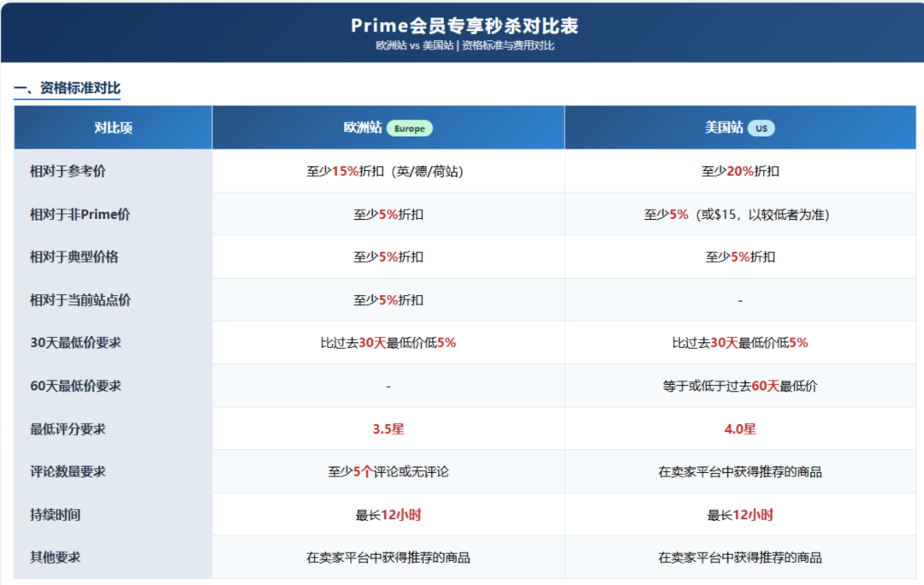Click Europe cell in 相对于非Prime价 row
The height and width of the screenshot is (585, 924).
[x=388, y=215]
